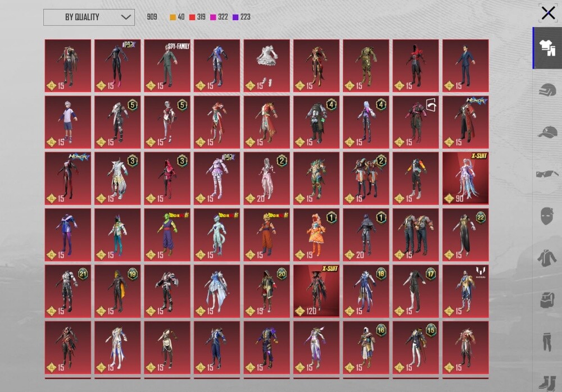This screenshot has height=392, width=562.
Task: Select the white-haired boy in shorts outfit
Action: click(x=68, y=122)
